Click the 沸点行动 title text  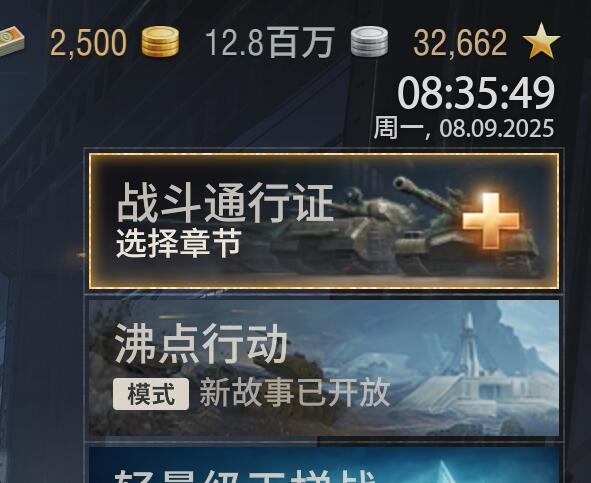(201, 343)
